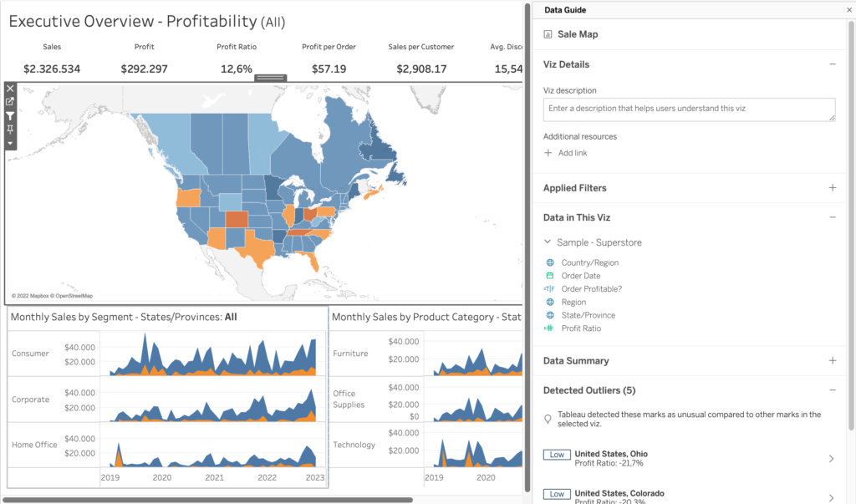The height and width of the screenshot is (504, 856).
Task: Click the Sale Map chart icon
Action: 548,35
